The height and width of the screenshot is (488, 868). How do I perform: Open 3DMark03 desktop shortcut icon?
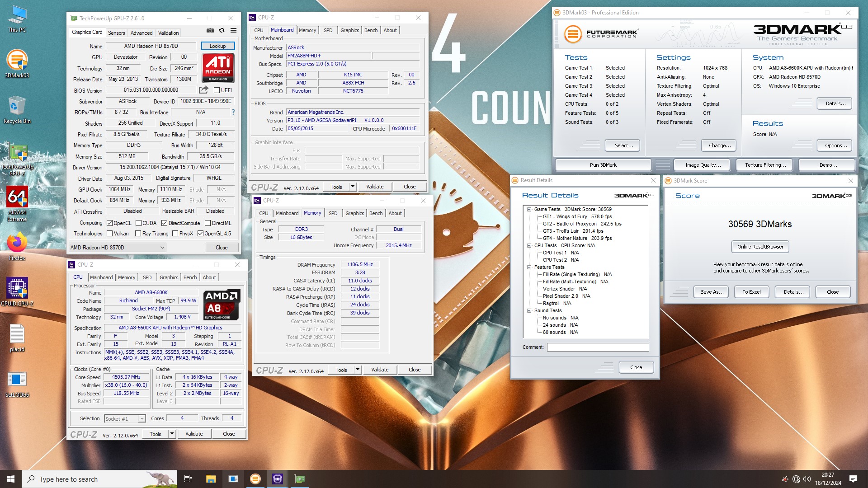pos(17,64)
